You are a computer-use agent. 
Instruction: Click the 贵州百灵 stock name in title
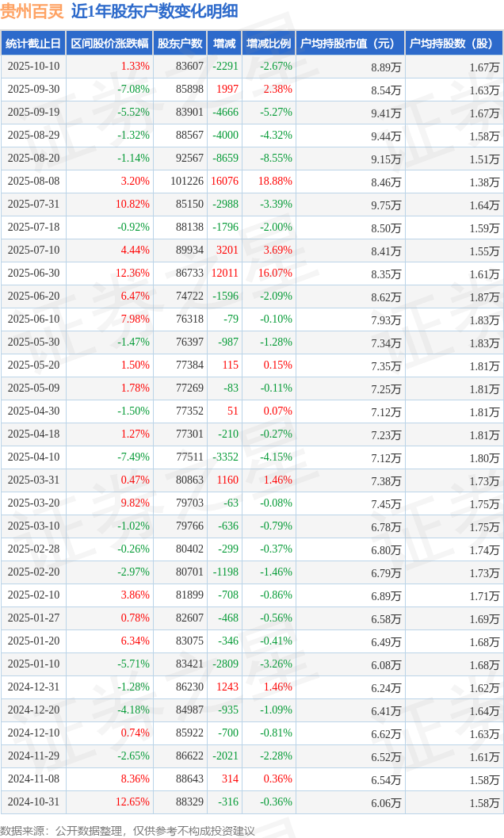coord(32,11)
